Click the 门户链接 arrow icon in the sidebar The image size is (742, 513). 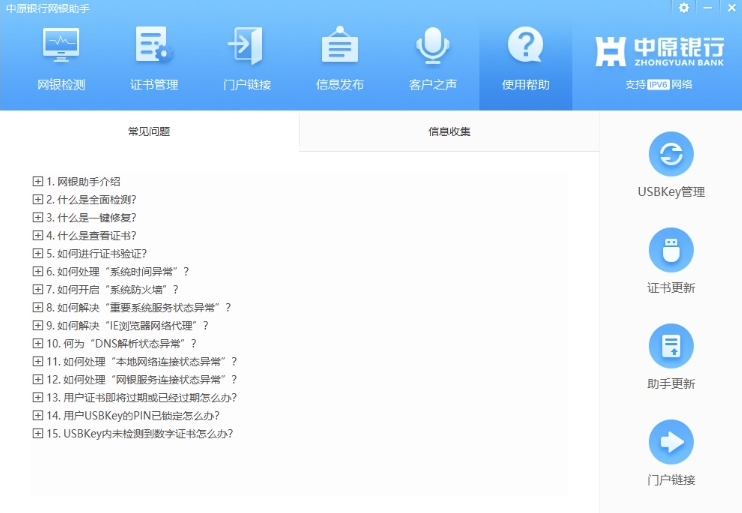point(671,442)
